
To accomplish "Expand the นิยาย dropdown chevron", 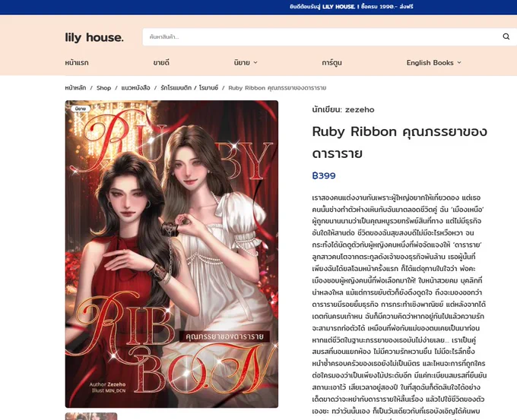I will pyautogui.click(x=255, y=62).
